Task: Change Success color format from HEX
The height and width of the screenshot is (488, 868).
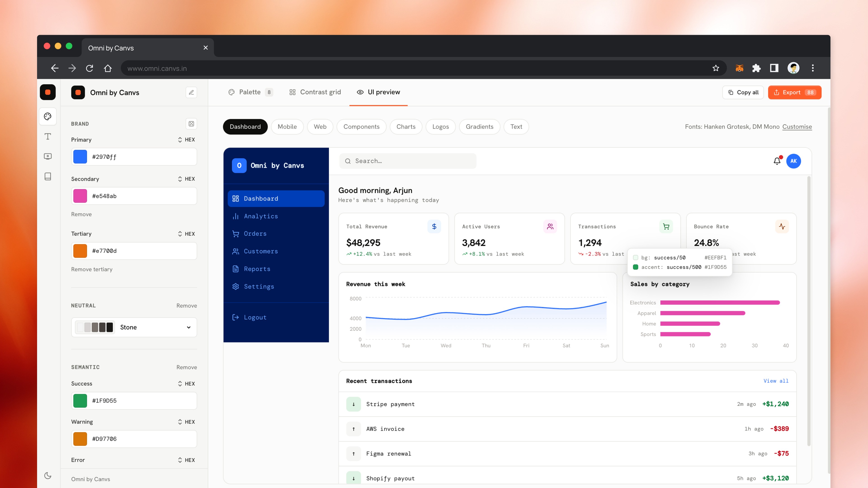Action: click(186, 384)
